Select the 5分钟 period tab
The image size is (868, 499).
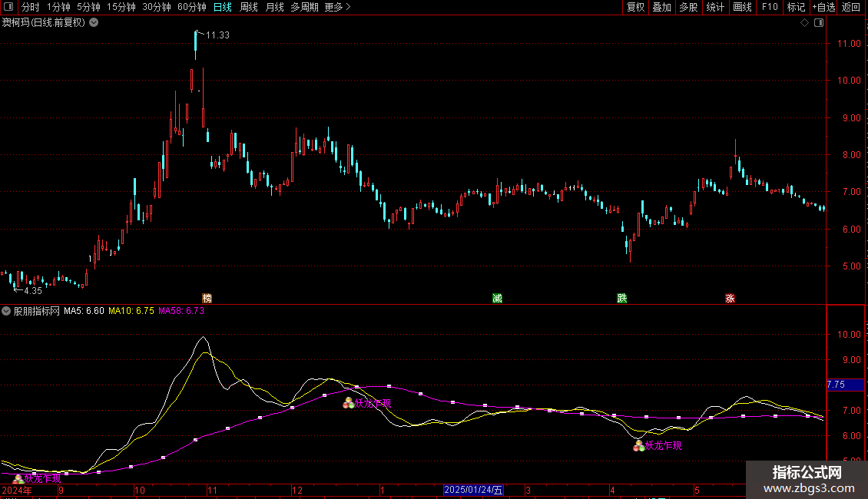tap(88, 7)
